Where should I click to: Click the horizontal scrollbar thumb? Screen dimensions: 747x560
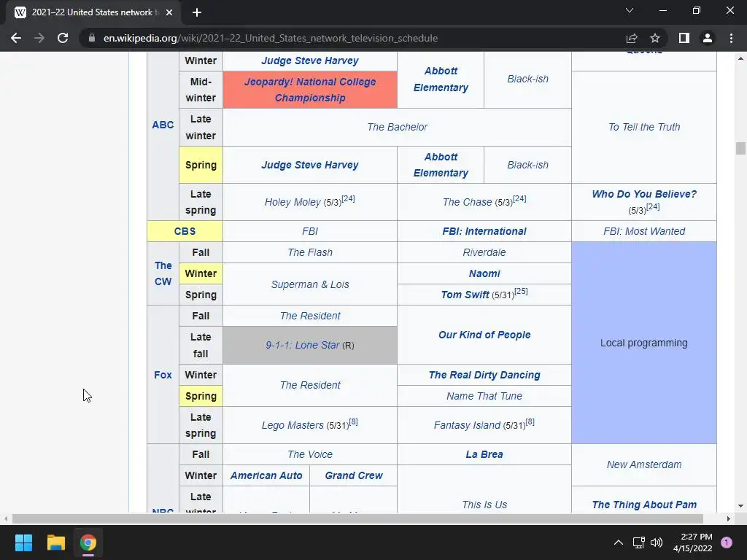pyautogui.click(x=357, y=518)
